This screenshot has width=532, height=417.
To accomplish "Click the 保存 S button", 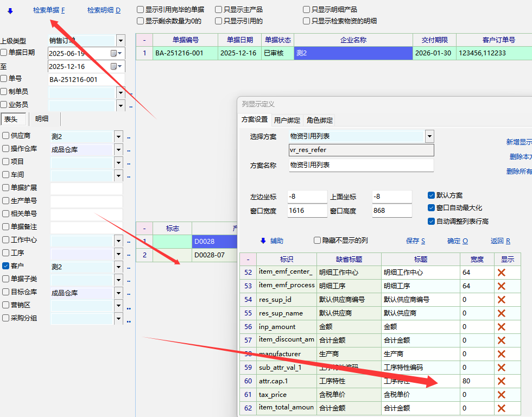I will [415, 241].
